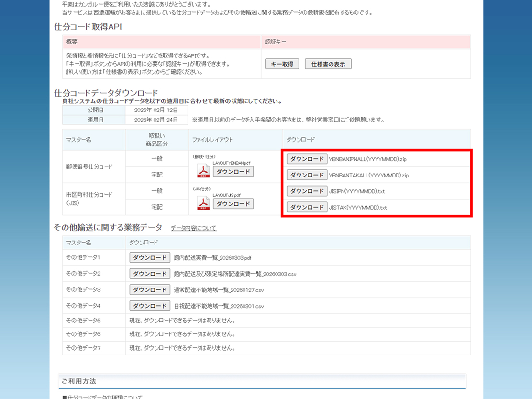Viewport: 532px width, 399px height.
Task: Click the filename 通常配達不能地域一覧_20260127.csv
Action: tap(219, 290)
